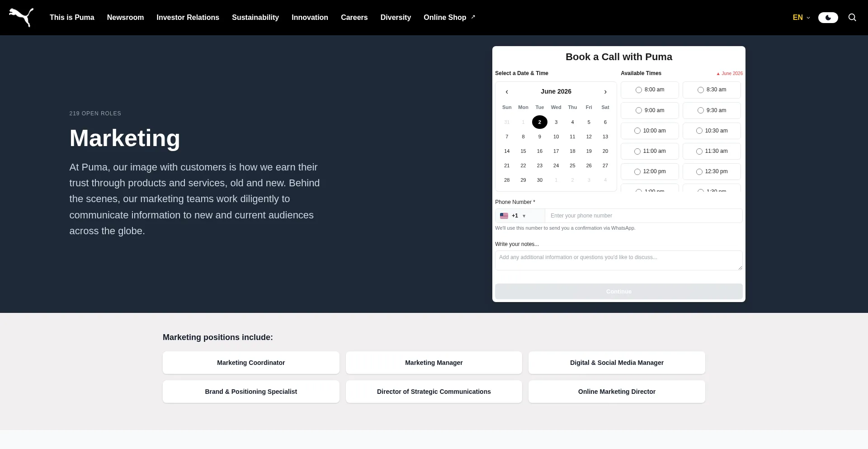Toggle the dark mode switch

828,18
